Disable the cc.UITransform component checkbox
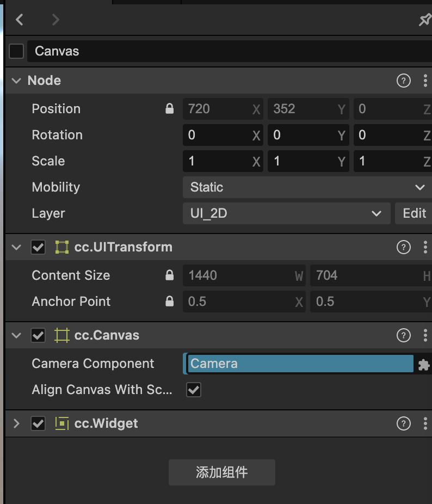Image resolution: width=432 pixels, height=504 pixels. point(38,248)
